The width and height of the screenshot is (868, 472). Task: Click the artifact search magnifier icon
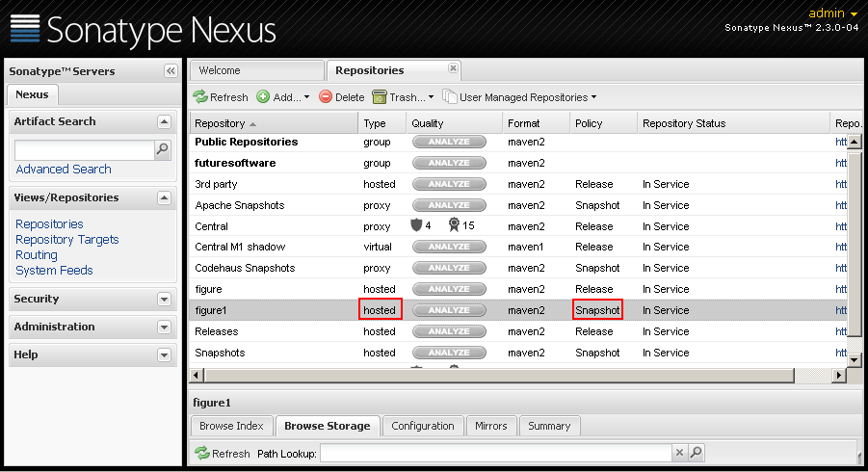(162, 149)
